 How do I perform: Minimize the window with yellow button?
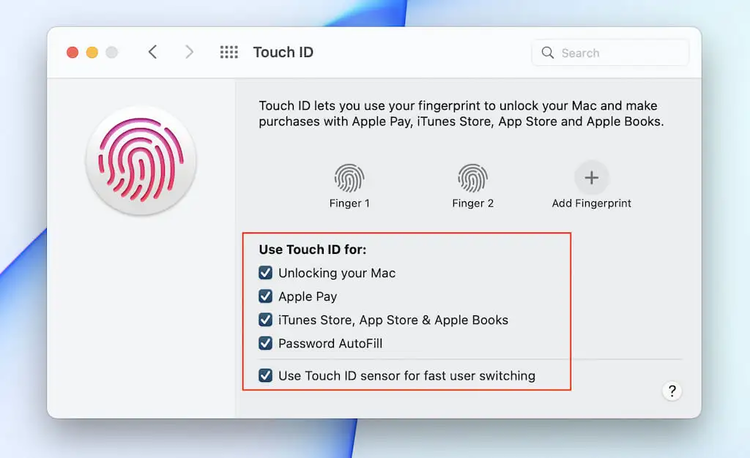coord(92,52)
